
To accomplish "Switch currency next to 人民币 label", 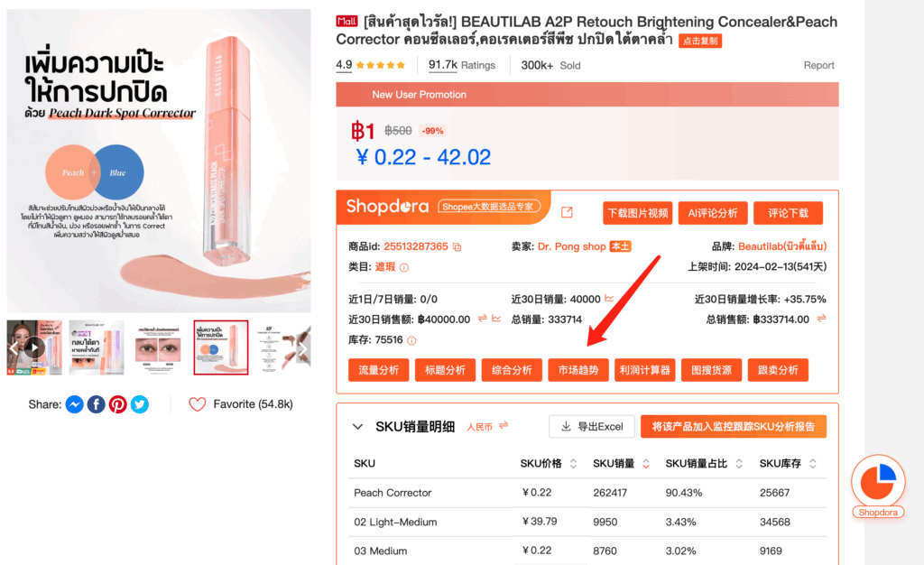I will 504,425.
